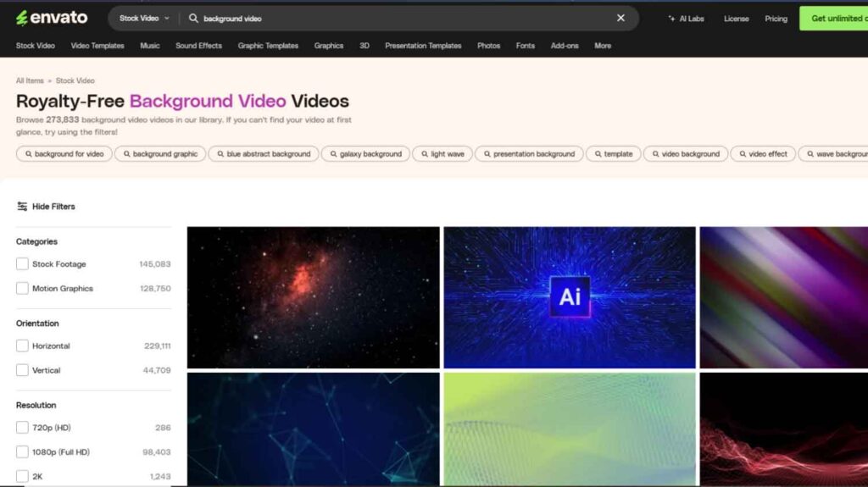
Task: Open the dark blue plexus network thumbnail
Action: point(314,429)
